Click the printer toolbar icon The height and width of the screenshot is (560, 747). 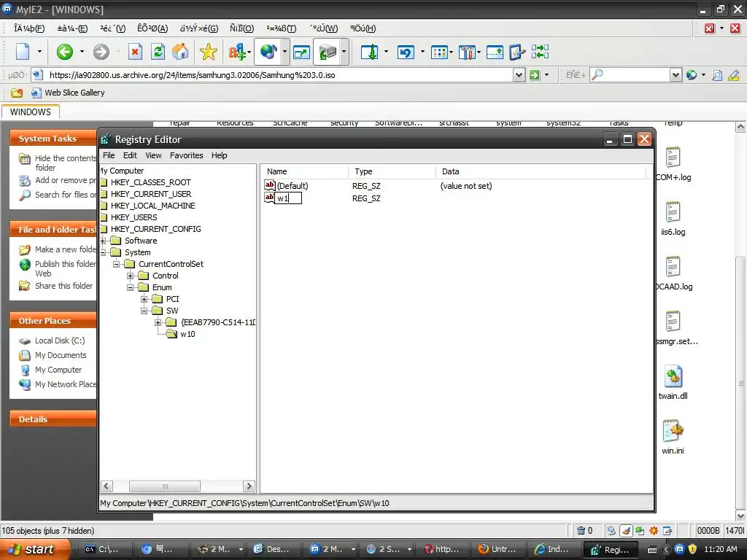point(328,52)
